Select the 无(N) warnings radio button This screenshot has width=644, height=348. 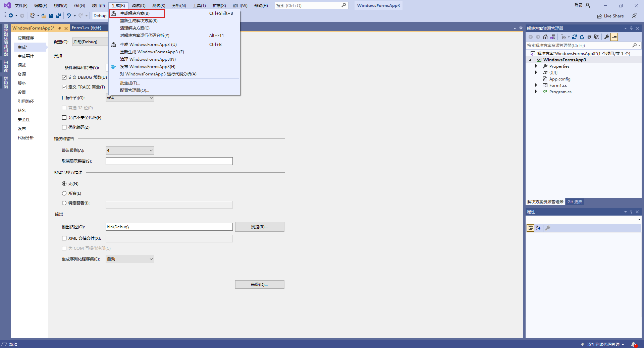pos(64,184)
